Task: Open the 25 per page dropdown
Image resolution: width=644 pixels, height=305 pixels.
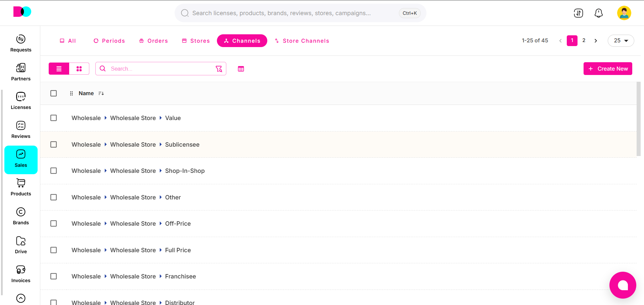Action: 621,41
